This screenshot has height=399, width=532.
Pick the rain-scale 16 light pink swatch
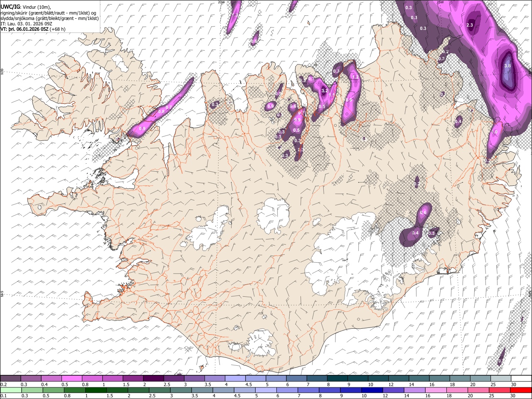click(436, 390)
